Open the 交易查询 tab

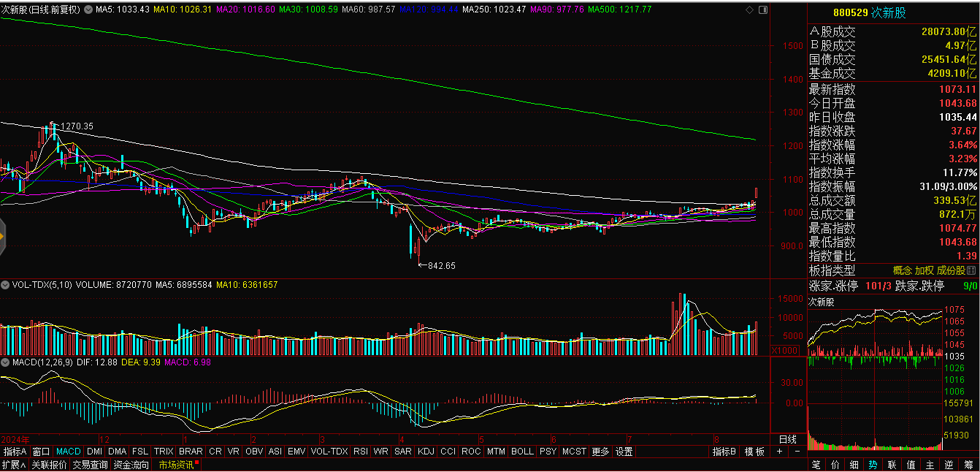(91, 465)
